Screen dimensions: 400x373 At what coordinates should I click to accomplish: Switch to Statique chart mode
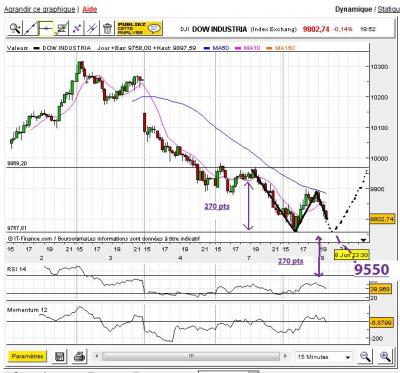389,9
